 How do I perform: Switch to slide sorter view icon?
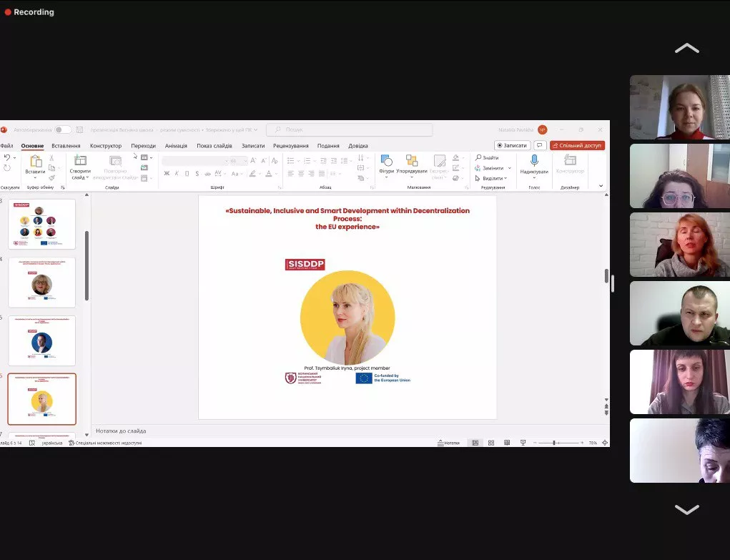(x=491, y=443)
